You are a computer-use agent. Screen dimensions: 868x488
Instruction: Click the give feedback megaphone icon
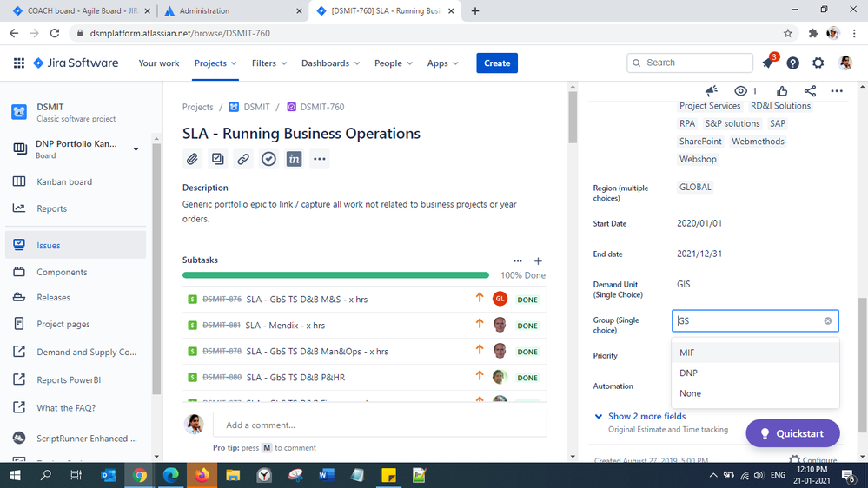tap(712, 90)
